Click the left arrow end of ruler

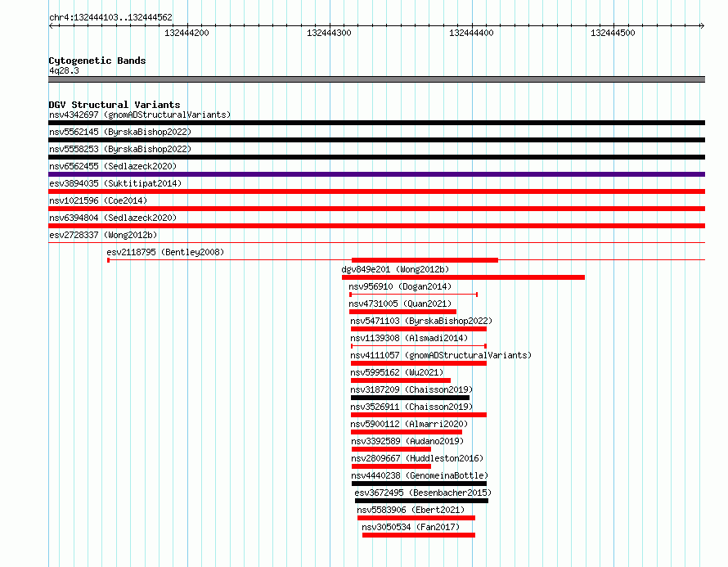[51, 25]
